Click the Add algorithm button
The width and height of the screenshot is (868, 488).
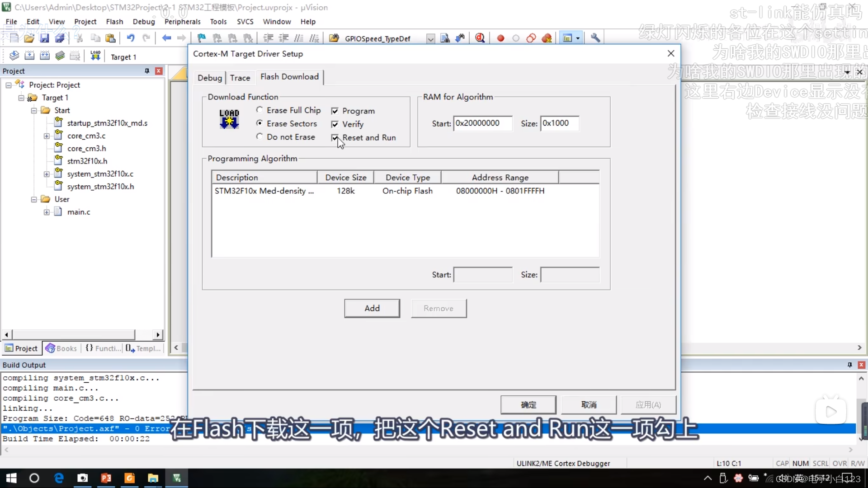point(372,308)
